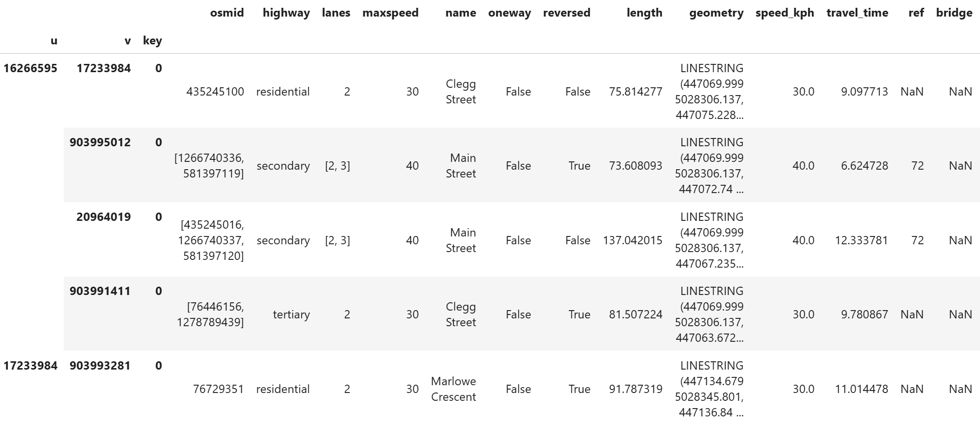Image resolution: width=980 pixels, height=432 pixels.
Task: Click the osmid column header
Action: click(226, 13)
